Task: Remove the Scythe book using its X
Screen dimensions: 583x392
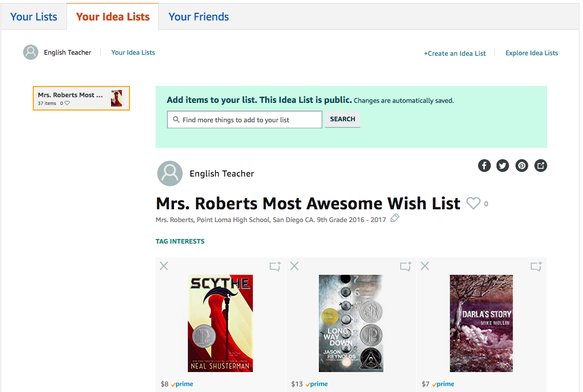Action: point(163,266)
